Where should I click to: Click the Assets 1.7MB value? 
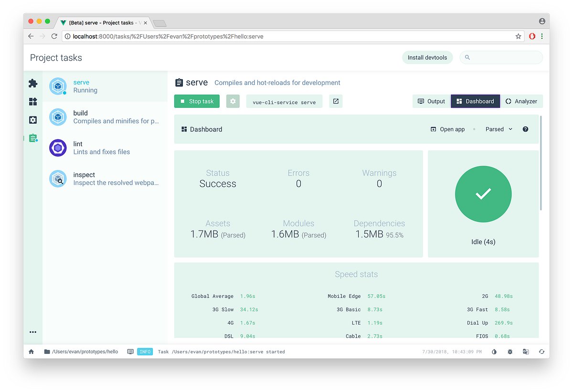[218, 234]
